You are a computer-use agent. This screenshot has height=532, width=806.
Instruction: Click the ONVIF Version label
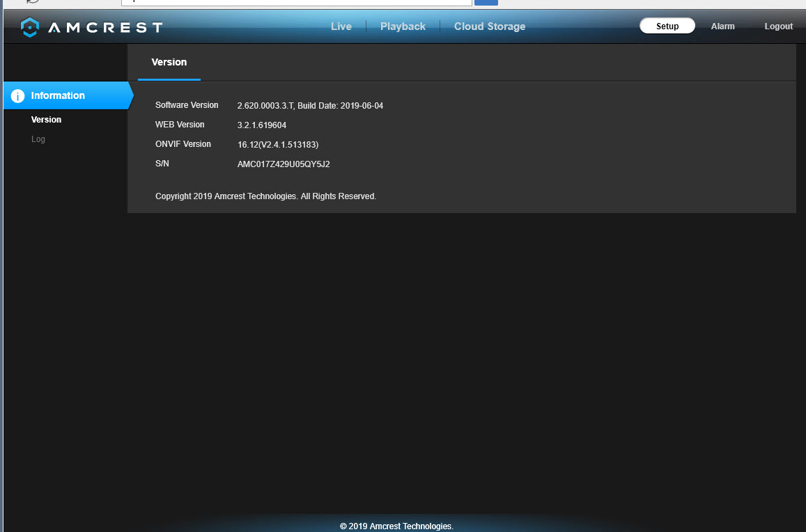[x=183, y=144]
